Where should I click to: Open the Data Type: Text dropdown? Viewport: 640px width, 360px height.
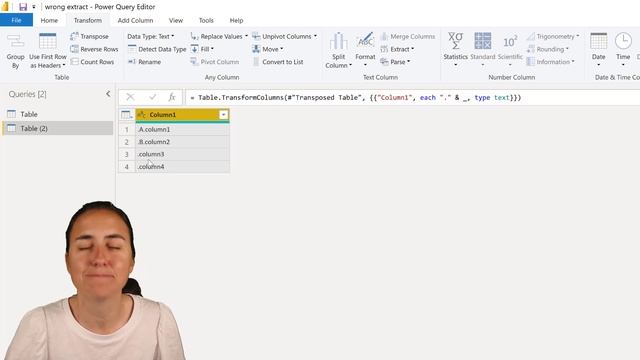[151, 36]
